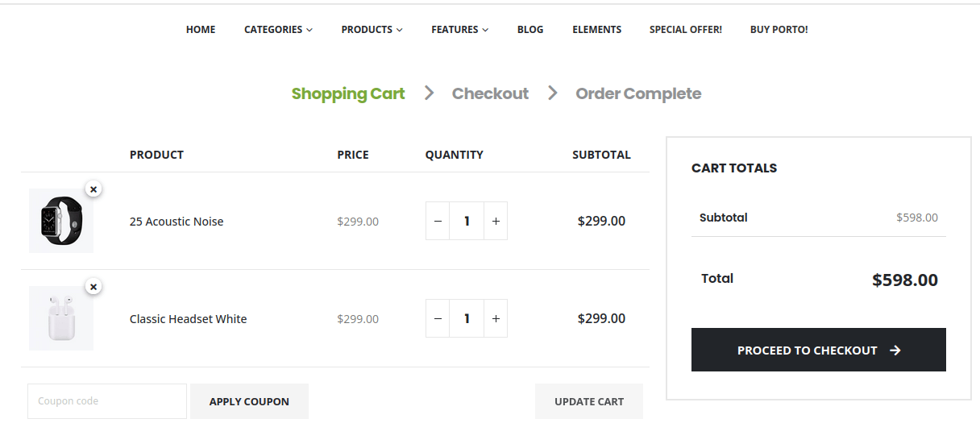Go to the Checkout step link

point(490,93)
